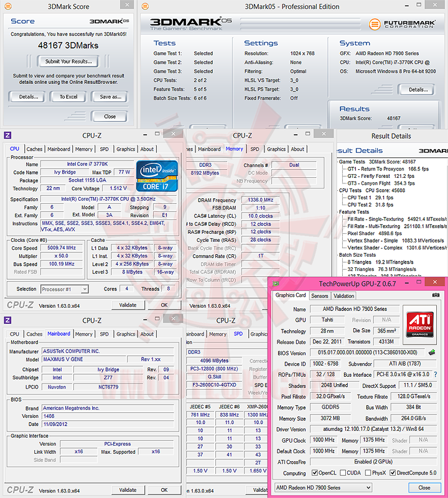Close the 3DMark Score dialog with Close button
The width and height of the screenshot is (448, 498).
pyautogui.click(x=110, y=116)
